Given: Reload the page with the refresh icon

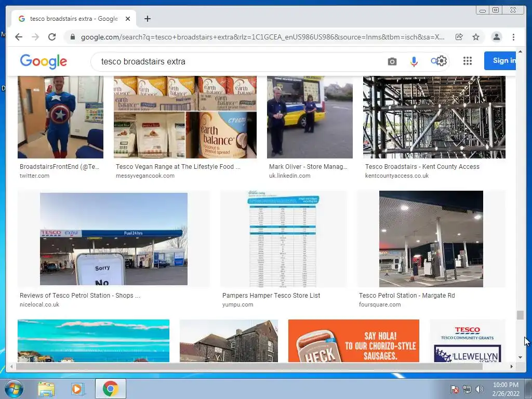Looking at the screenshot, I should tap(52, 37).
